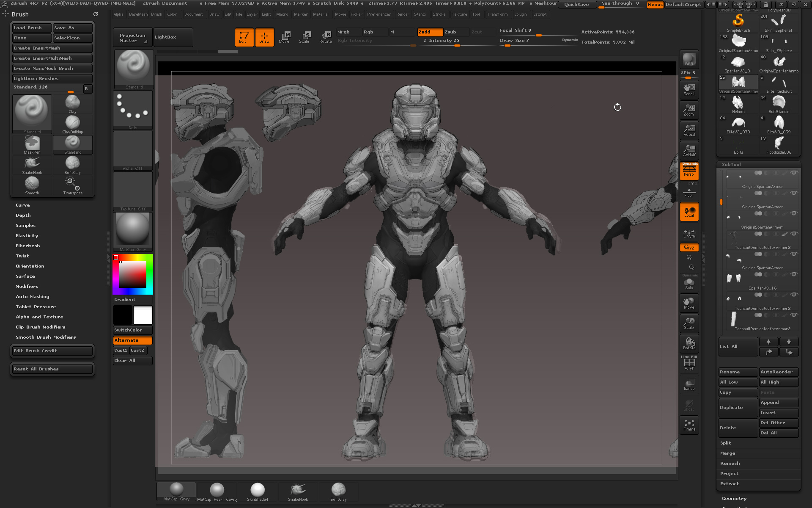Image resolution: width=812 pixels, height=508 pixels.
Task: Select the Transpose brush icon
Action: coord(72,185)
